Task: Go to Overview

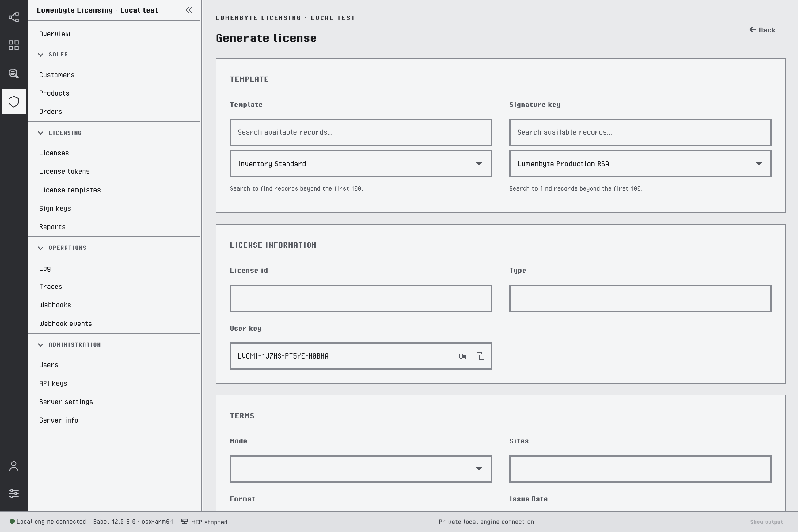Action: click(x=55, y=34)
